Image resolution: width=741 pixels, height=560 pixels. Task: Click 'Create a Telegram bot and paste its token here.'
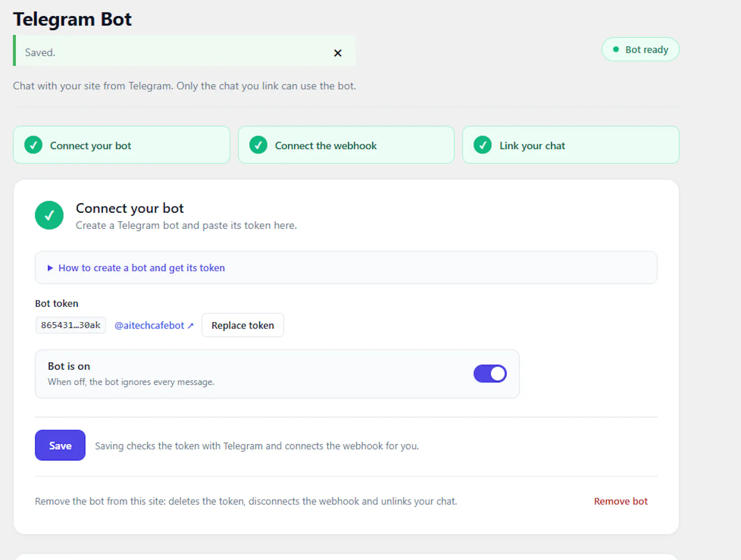click(186, 225)
